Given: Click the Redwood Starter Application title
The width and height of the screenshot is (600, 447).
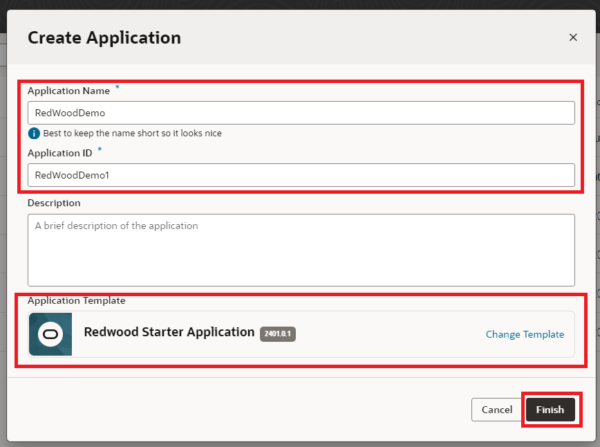Looking at the screenshot, I should (169, 332).
